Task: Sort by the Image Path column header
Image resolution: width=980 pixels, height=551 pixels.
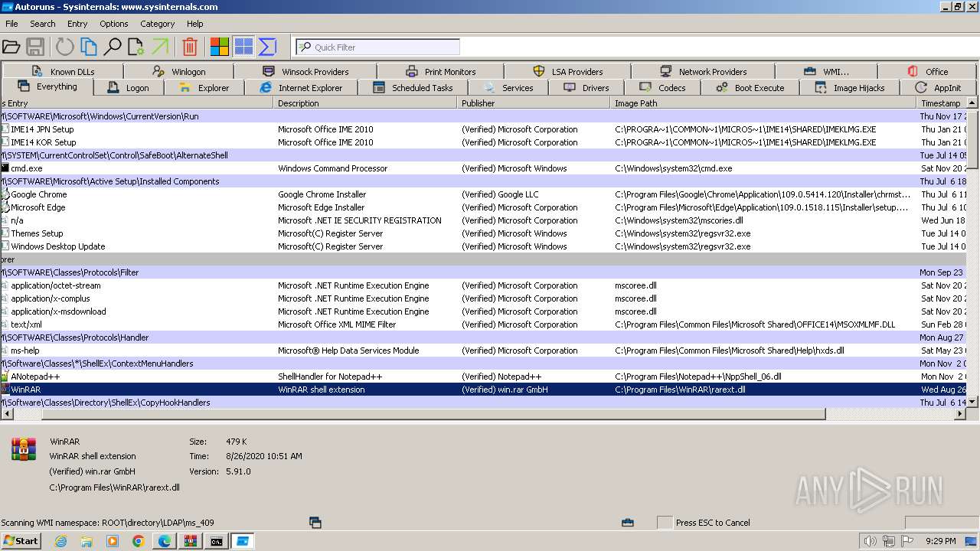Action: pos(763,103)
